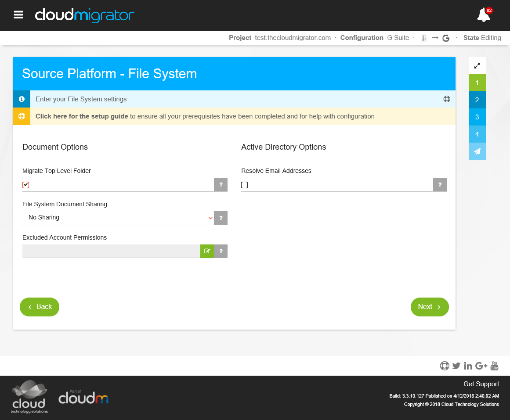Click edit icon for Excluded Account Permissions
Viewport: 510px width, 420px height.
(x=207, y=251)
